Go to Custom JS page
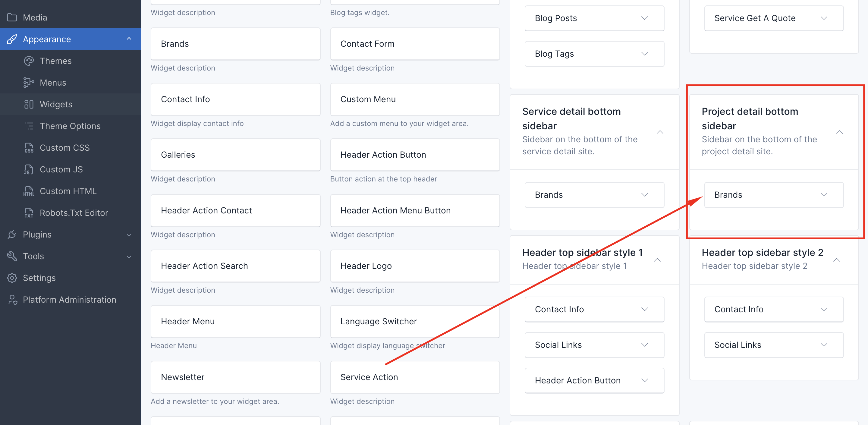868x425 pixels. click(x=71, y=169)
